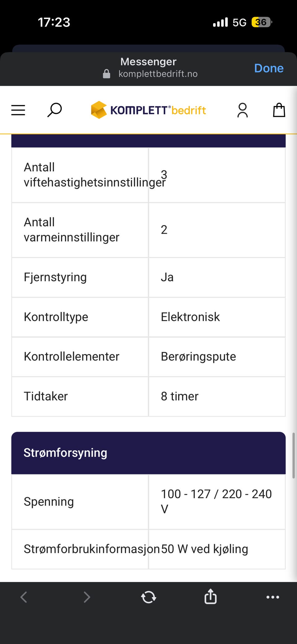Tap the share icon

[211, 596]
